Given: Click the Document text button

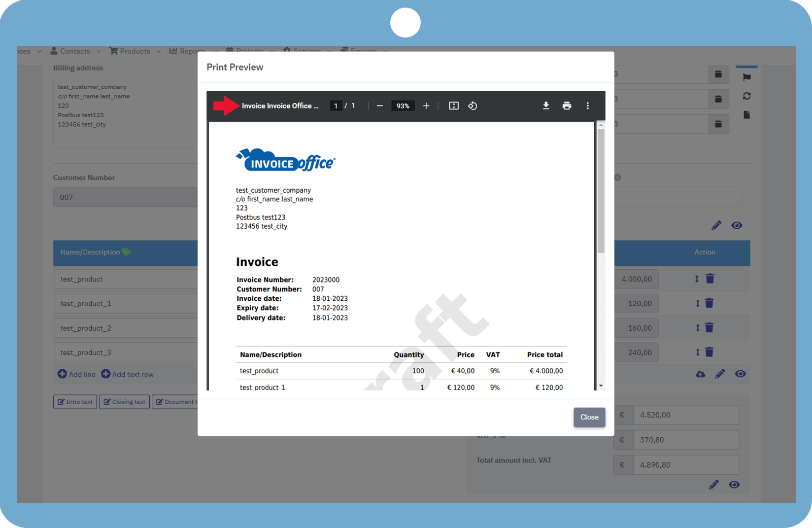Looking at the screenshot, I should 175,402.
